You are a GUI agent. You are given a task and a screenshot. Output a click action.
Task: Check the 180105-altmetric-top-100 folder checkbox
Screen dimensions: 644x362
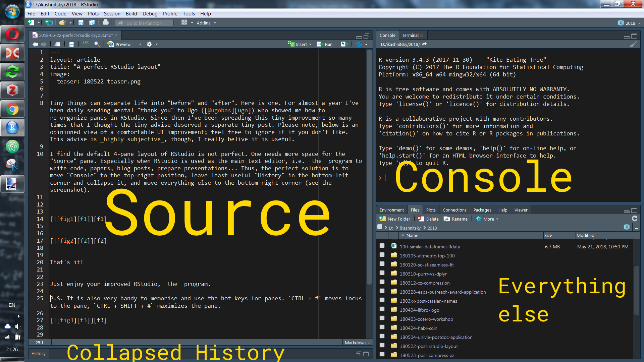382,255
